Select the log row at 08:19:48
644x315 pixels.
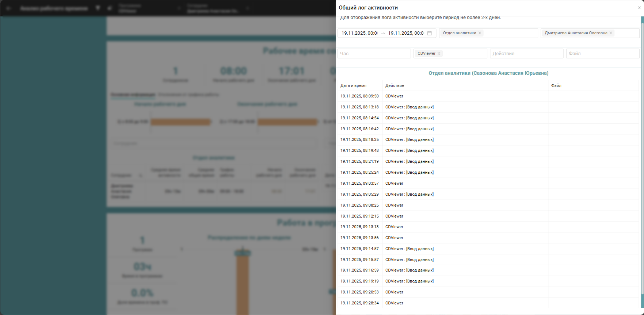[x=488, y=151]
